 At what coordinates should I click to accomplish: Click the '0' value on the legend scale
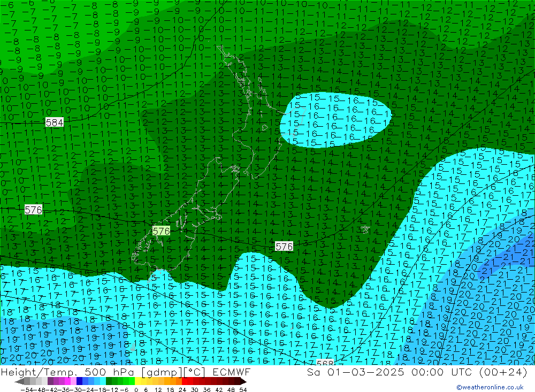coord(136,390)
